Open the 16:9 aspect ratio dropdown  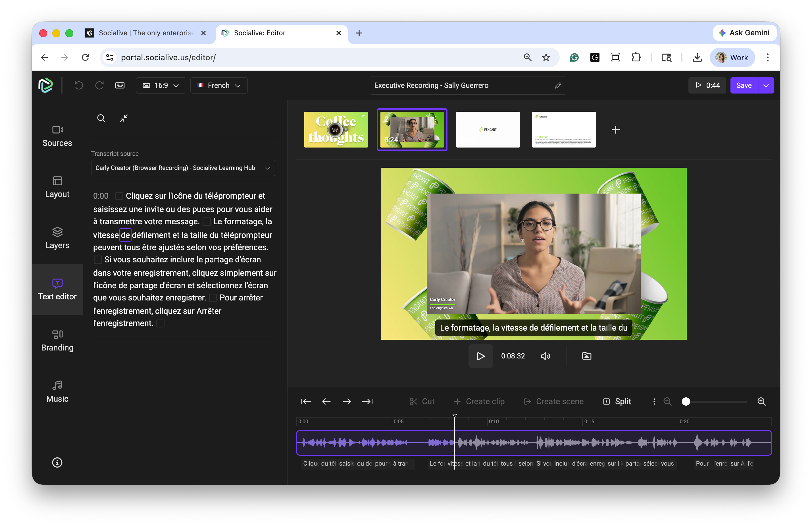point(161,85)
